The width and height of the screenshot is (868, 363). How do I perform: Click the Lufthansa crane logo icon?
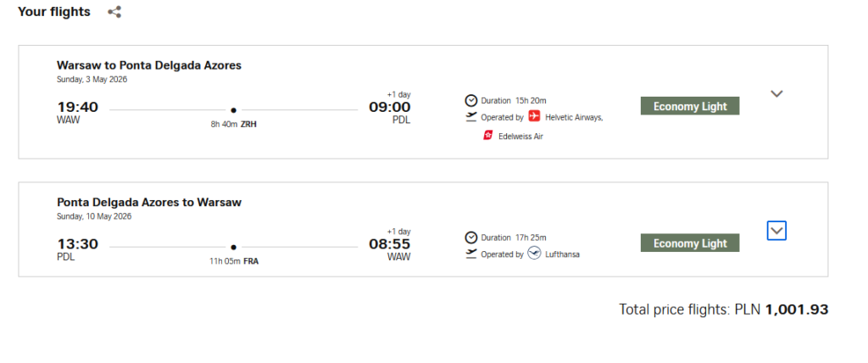pyautogui.click(x=534, y=254)
